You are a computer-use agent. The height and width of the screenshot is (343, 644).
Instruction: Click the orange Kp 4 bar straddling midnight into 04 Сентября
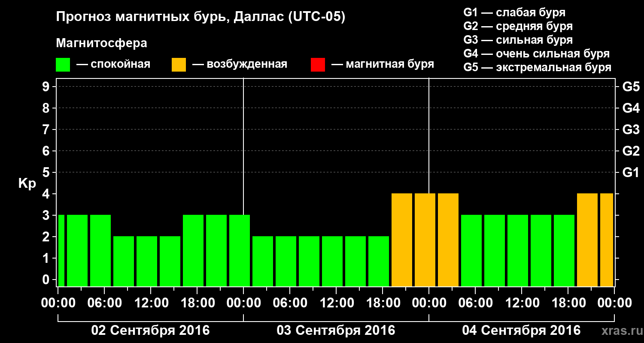tap(425, 240)
